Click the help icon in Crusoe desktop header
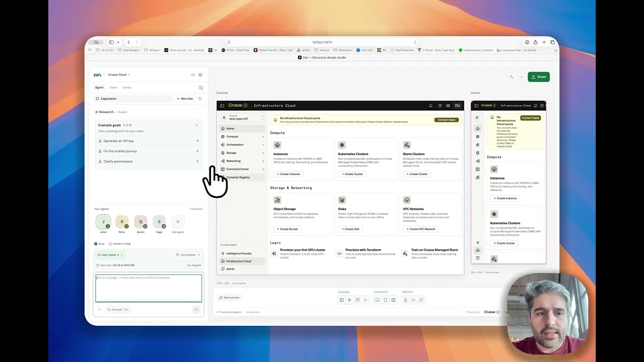Screen dimensions: 644x362 [440, 106]
